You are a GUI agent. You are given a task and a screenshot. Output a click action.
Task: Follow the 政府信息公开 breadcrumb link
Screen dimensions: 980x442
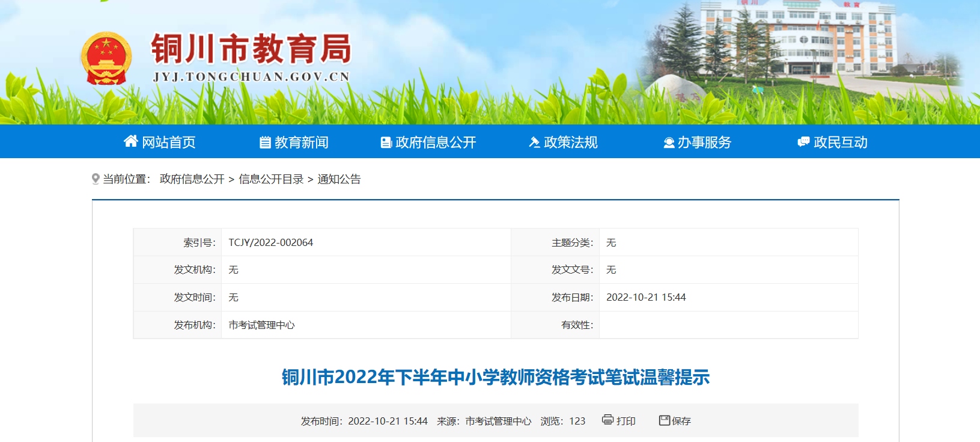[192, 179]
